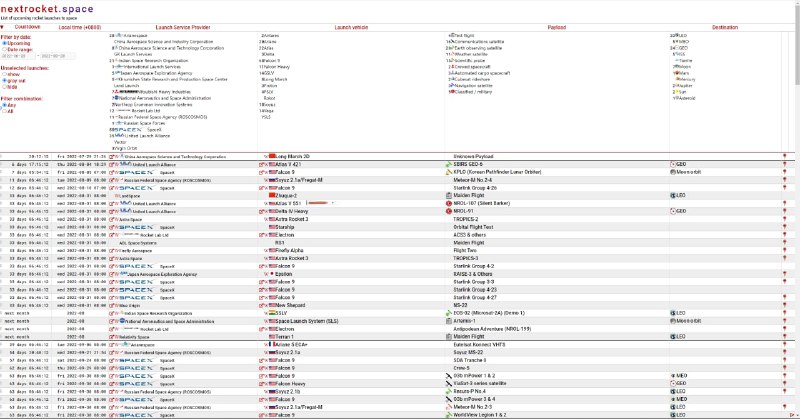Sort by the Countdown column header
Image resolution: width=800 pixels, height=419 pixels.
pos(28,27)
